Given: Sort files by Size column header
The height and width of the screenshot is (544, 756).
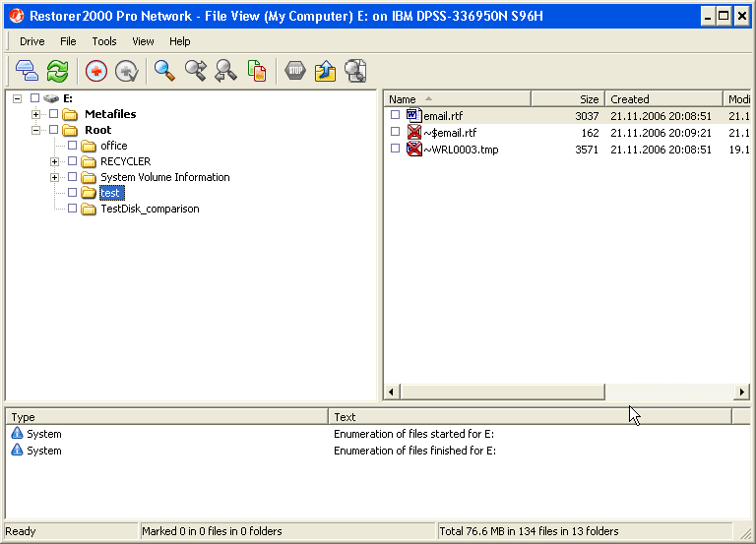Looking at the screenshot, I should pyautogui.click(x=567, y=99).
